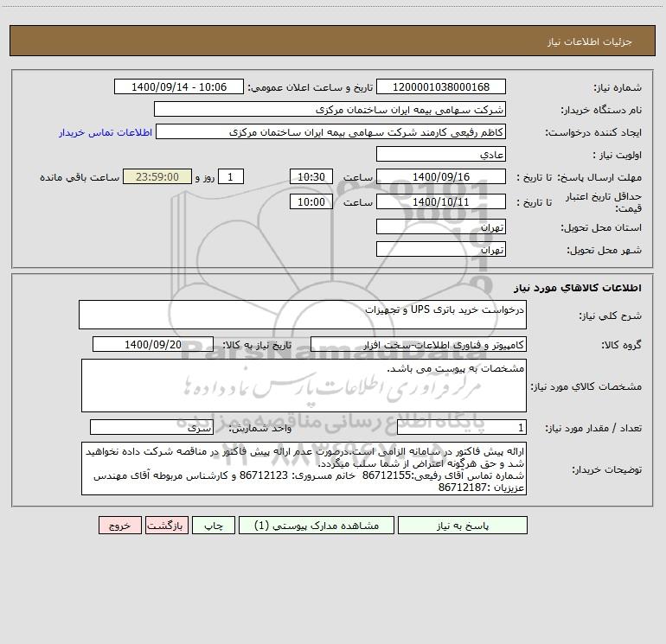666x644 pixels.
Task: Click the quantity field showing 1
Action: pos(462,428)
